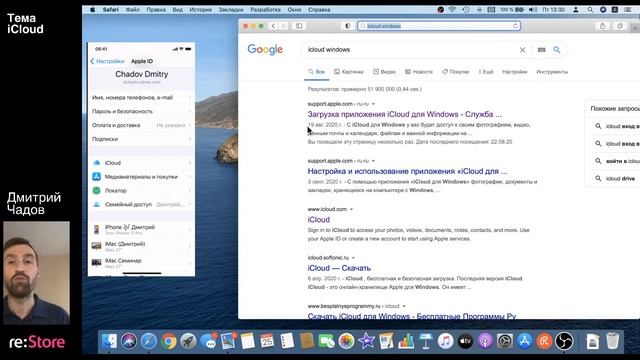Click the Google search input field
Screen dimensions: 640x360
pos(410,50)
